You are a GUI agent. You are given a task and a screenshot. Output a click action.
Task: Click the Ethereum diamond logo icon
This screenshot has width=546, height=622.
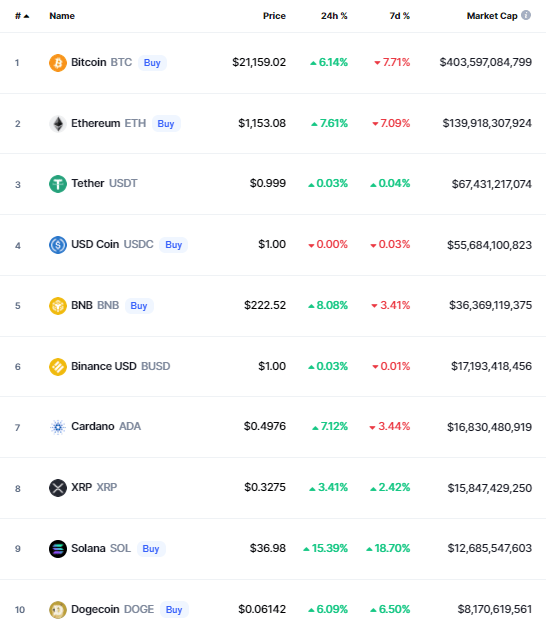pos(58,124)
